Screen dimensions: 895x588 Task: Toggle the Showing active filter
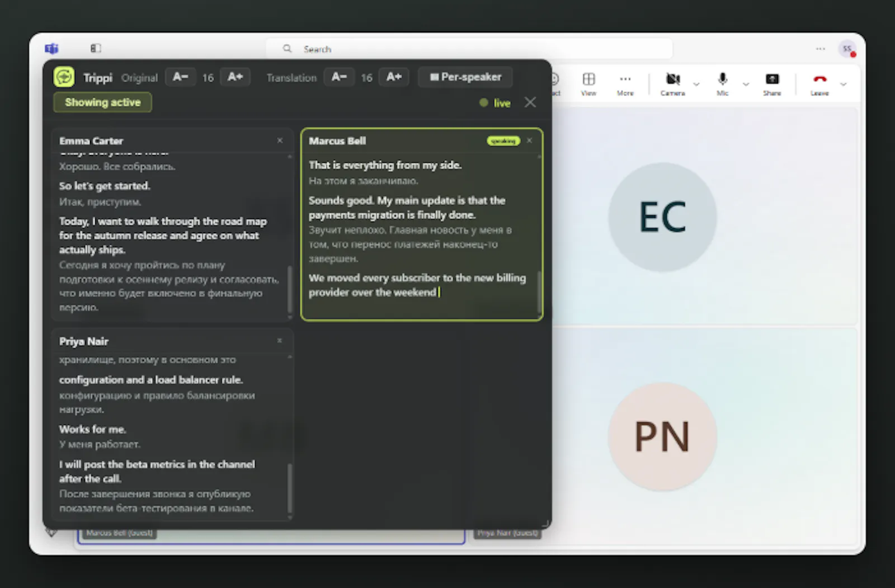[x=102, y=102]
